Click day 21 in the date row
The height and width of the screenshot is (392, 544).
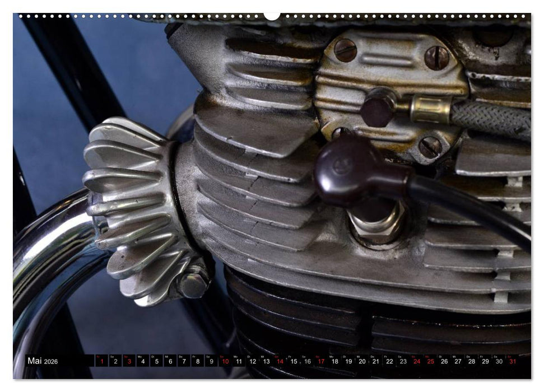pyautogui.click(x=376, y=361)
